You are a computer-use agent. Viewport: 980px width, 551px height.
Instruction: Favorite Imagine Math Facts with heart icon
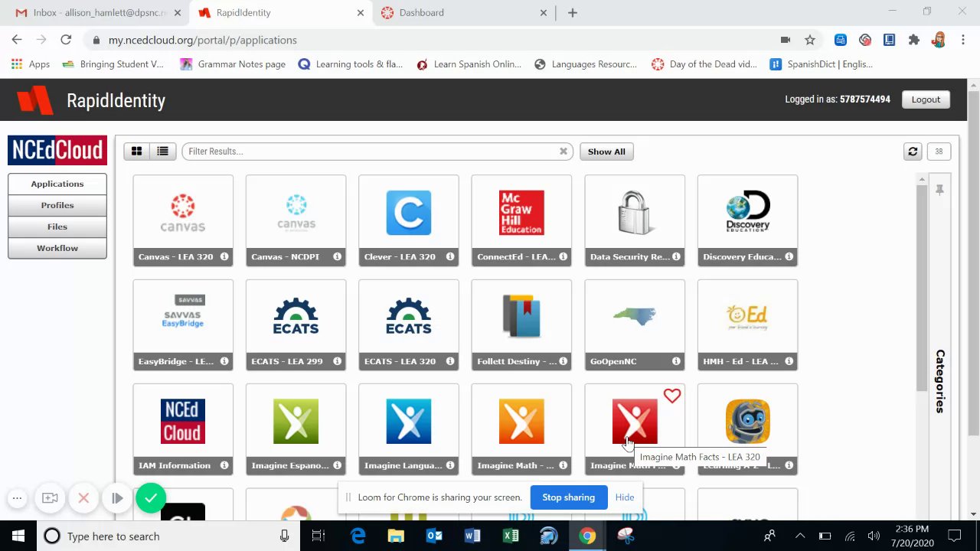(671, 396)
